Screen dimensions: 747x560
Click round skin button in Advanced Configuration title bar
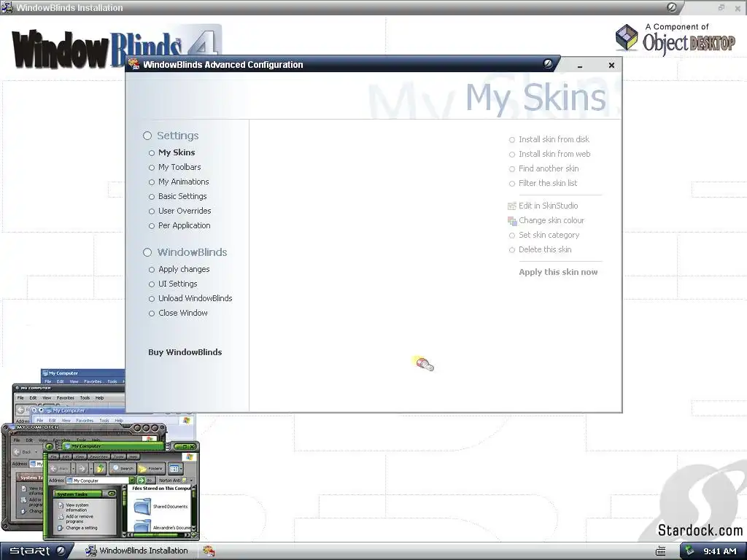click(x=548, y=63)
